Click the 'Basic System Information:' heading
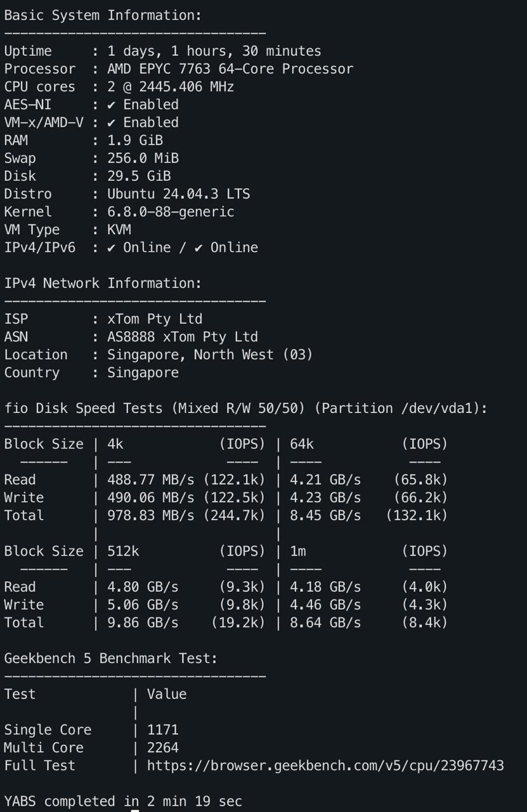527x812 pixels. coord(103,15)
